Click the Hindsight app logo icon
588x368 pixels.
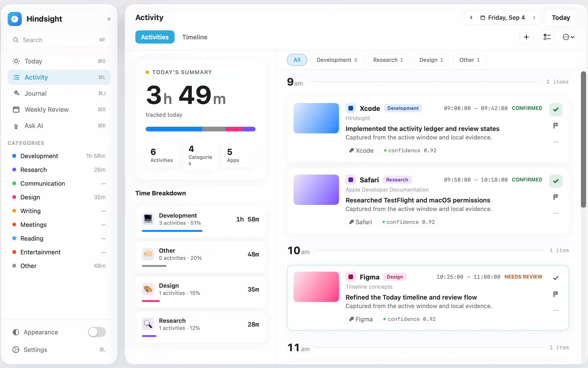click(x=14, y=19)
